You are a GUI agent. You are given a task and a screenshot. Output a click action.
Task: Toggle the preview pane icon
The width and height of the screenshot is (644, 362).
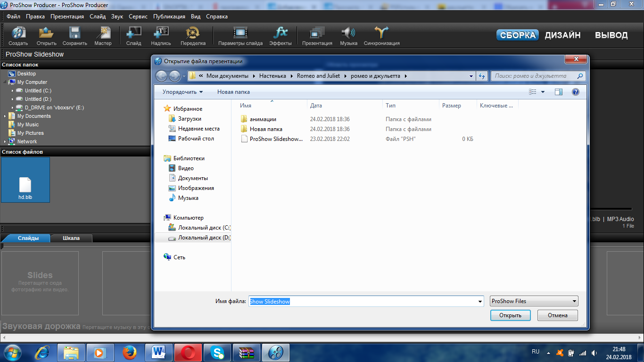click(x=559, y=92)
